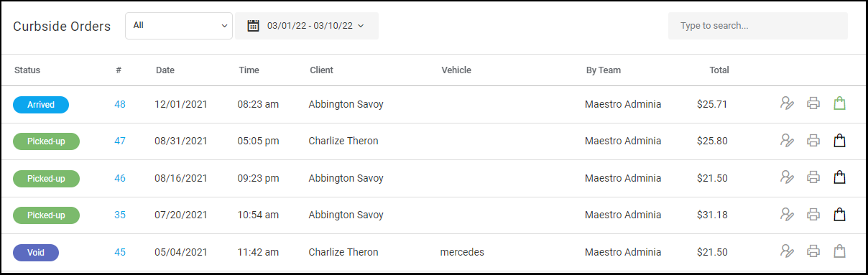Open the All status filter dropdown
The height and width of the screenshot is (275, 868).
click(x=179, y=25)
